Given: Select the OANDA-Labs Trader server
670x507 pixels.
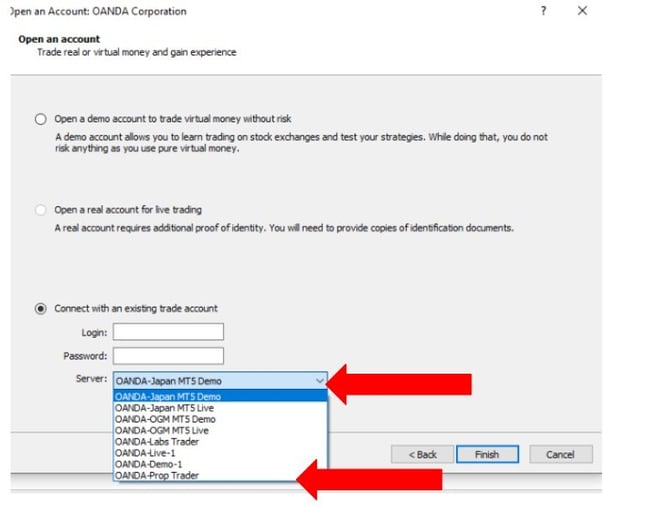Looking at the screenshot, I should pos(220,441).
